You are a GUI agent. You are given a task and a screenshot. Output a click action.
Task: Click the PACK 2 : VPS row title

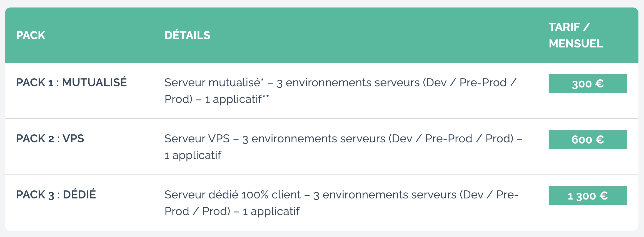click(x=50, y=138)
